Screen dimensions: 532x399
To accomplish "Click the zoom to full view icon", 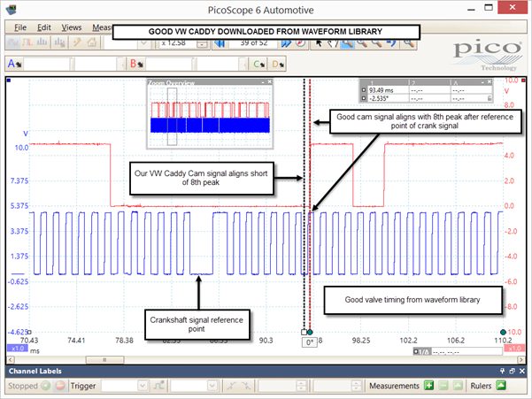I will tap(408, 43).
